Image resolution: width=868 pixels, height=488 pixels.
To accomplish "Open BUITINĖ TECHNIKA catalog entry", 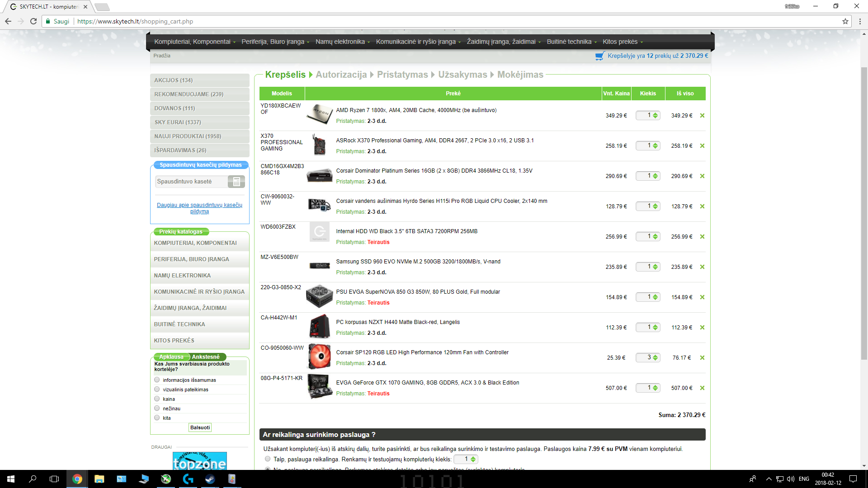I will 199,324.
